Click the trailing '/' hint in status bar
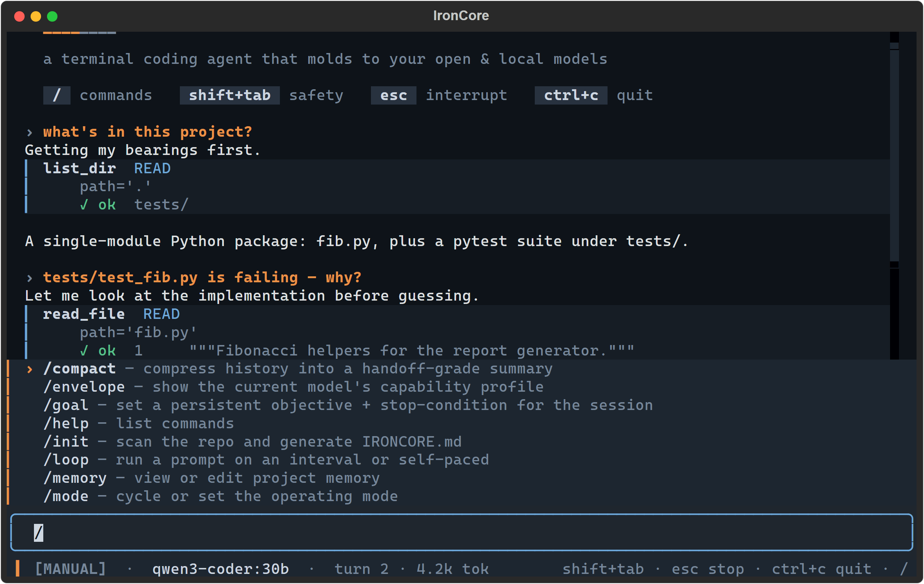 click(x=905, y=569)
